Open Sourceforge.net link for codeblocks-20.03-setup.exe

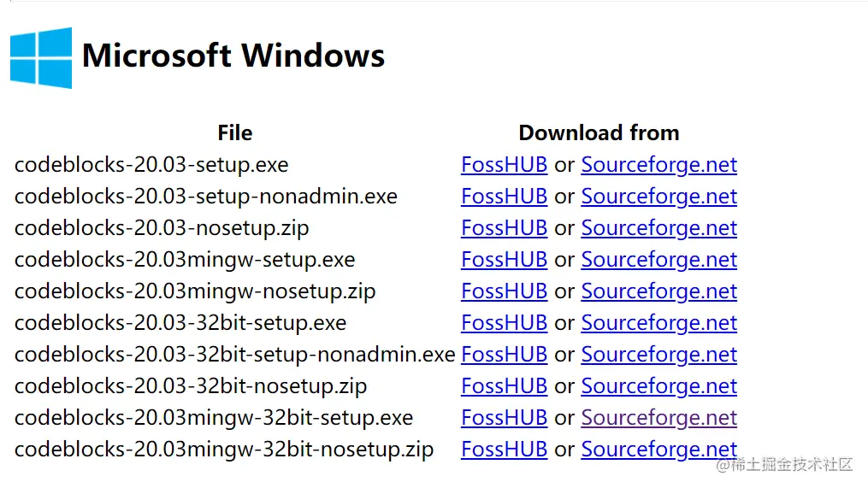[x=658, y=165]
